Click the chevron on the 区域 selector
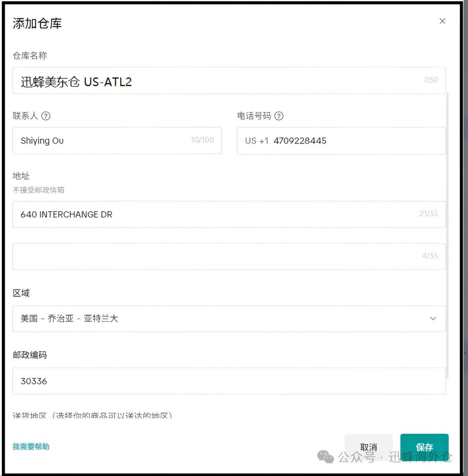This screenshot has height=476, width=468. [x=433, y=319]
